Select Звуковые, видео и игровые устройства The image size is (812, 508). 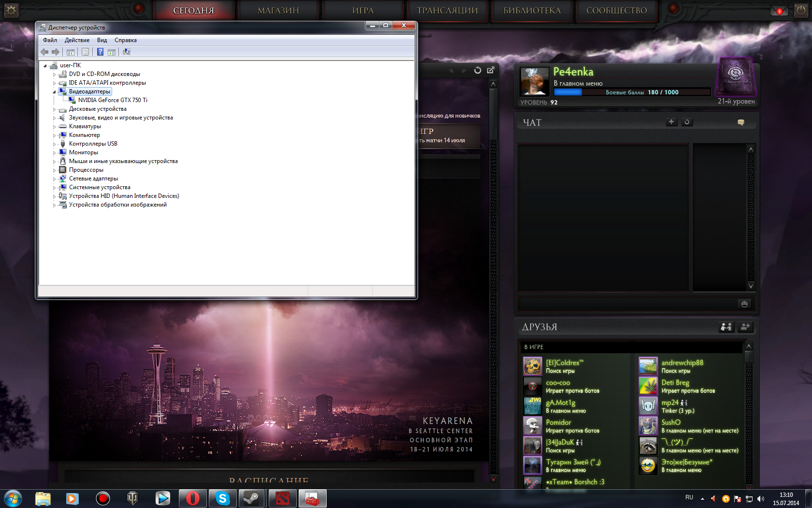pyautogui.click(x=121, y=118)
